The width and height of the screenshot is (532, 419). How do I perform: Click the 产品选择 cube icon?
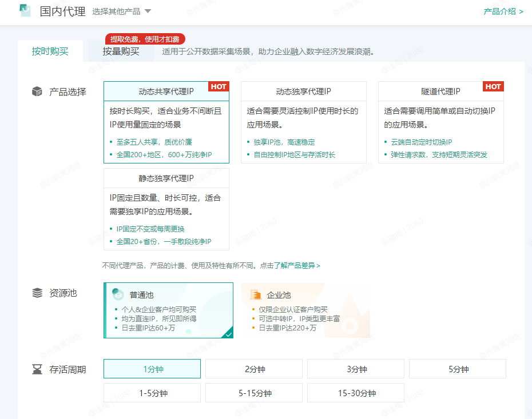point(37,91)
